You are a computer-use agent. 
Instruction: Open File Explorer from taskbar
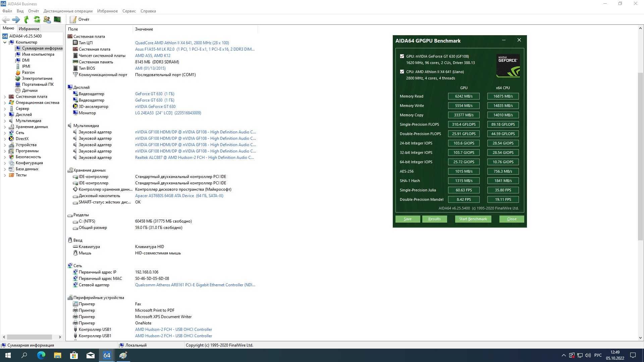(x=57, y=355)
